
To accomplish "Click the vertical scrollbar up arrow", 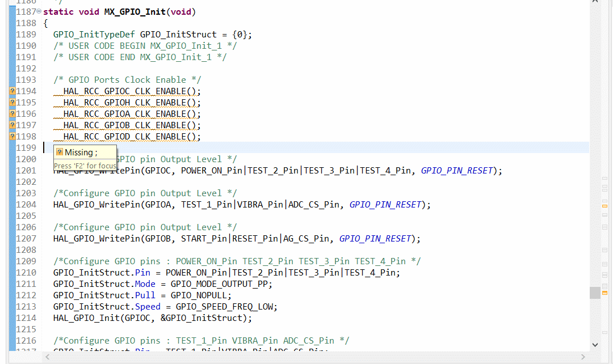I will click(x=595, y=1).
